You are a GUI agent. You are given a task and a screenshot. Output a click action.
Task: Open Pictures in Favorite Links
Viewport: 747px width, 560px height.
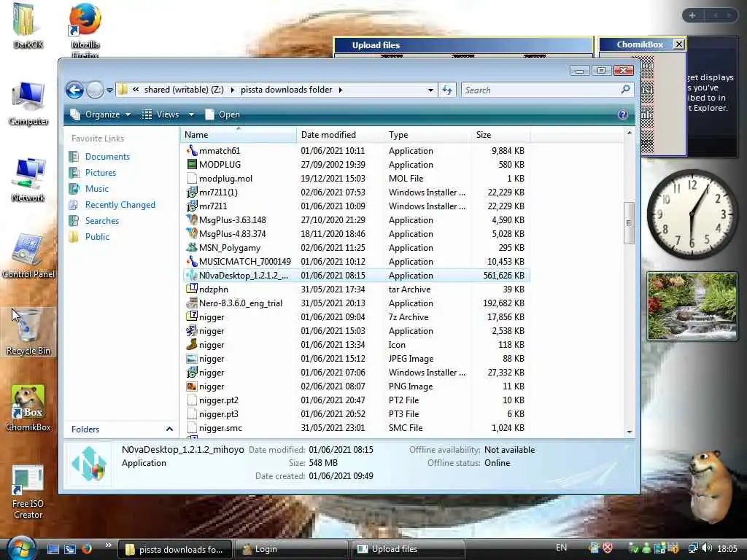(x=101, y=173)
